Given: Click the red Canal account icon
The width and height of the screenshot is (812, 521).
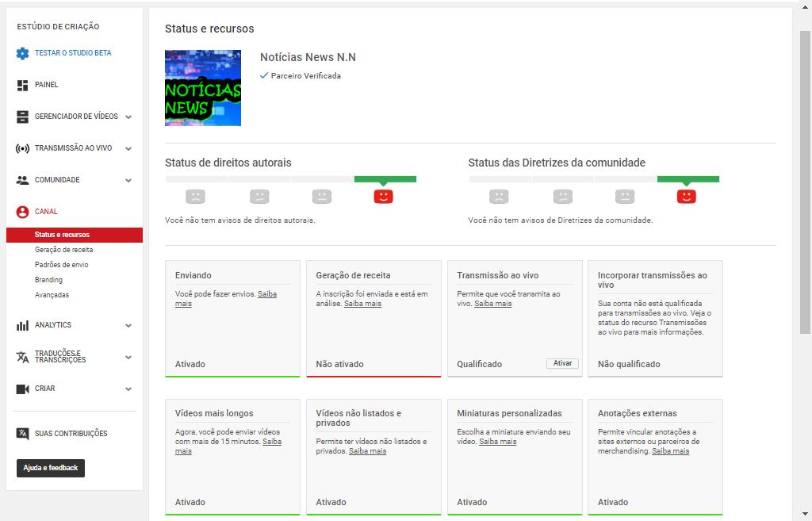Looking at the screenshot, I should pyautogui.click(x=22, y=212).
